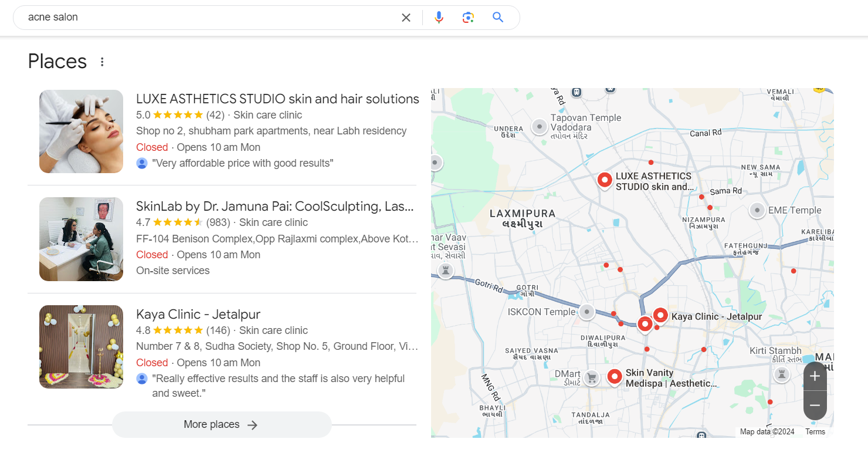Screen dimensions: 868x449
Task: Click 'Shop no 2, shubham park apartments' address
Action: coord(271,131)
